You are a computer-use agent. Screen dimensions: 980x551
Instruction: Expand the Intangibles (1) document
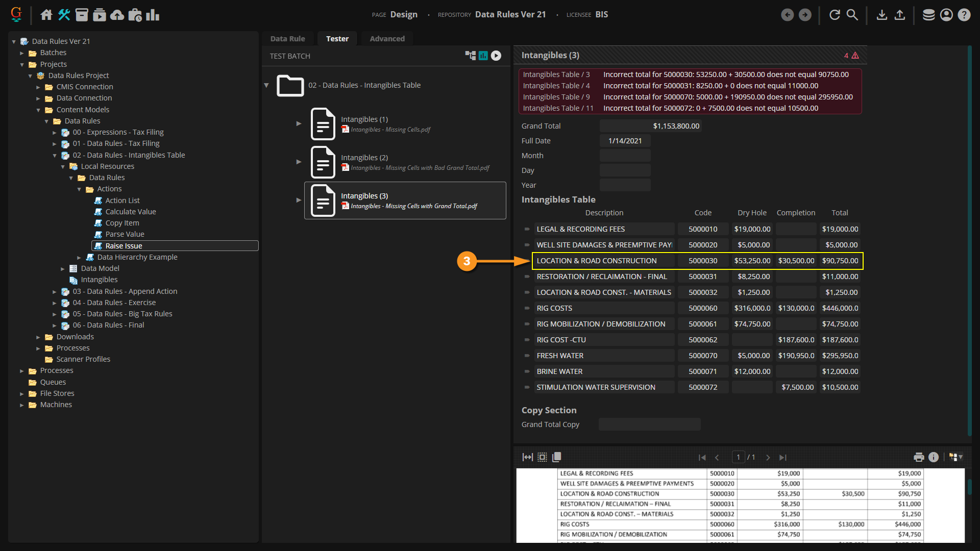click(x=299, y=123)
